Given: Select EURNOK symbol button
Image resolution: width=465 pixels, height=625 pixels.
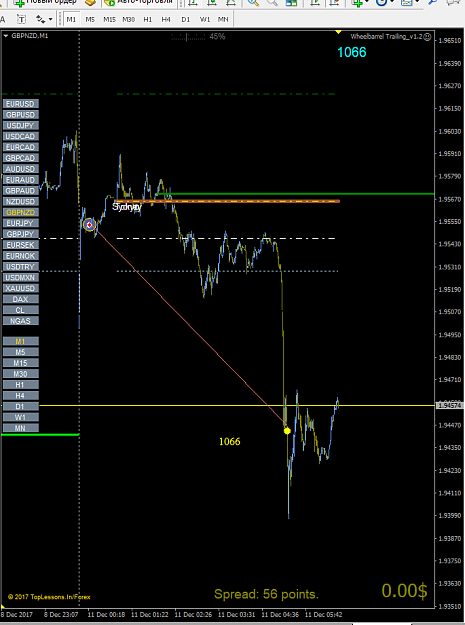Looking at the screenshot, I should tap(21, 256).
